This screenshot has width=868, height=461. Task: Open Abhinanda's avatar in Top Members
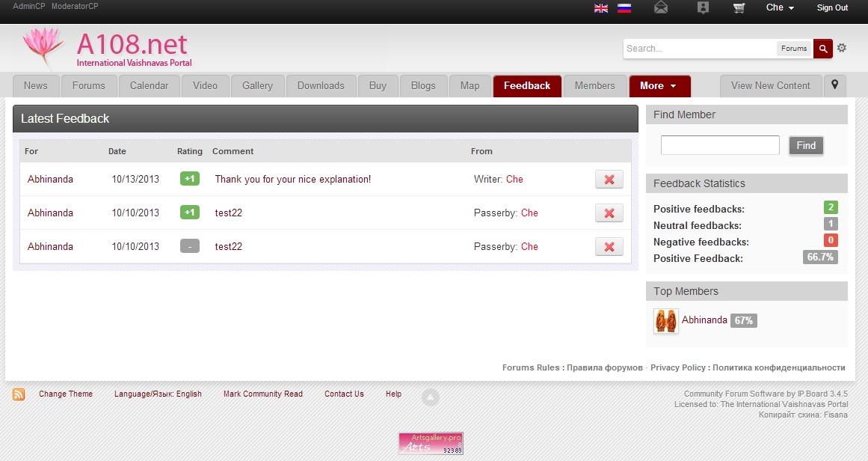[x=665, y=321]
